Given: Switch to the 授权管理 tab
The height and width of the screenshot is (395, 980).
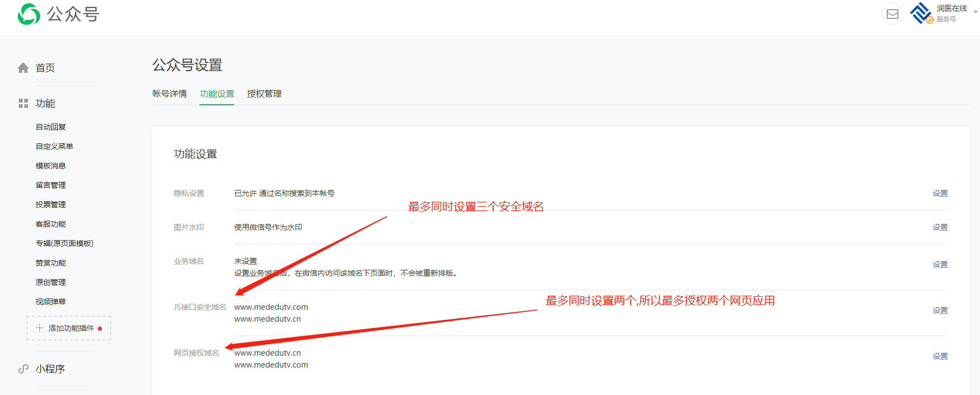Looking at the screenshot, I should tap(264, 93).
